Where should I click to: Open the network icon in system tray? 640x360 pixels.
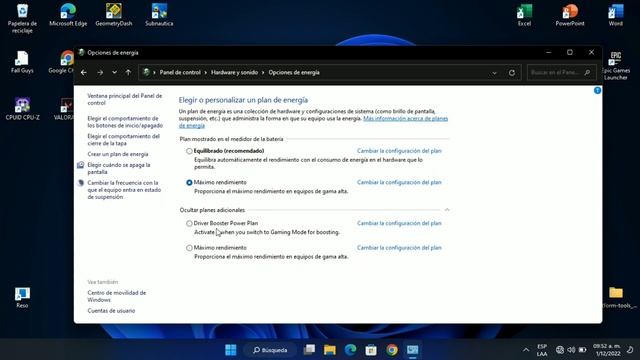[560, 350]
